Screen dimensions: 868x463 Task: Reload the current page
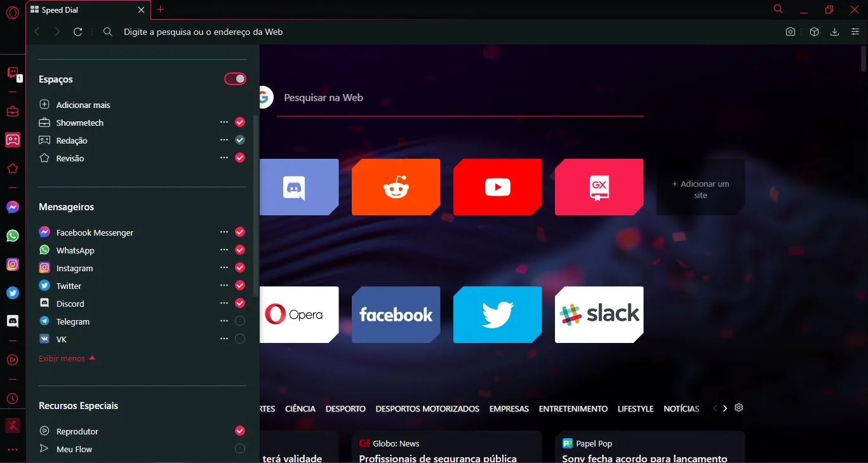point(78,32)
